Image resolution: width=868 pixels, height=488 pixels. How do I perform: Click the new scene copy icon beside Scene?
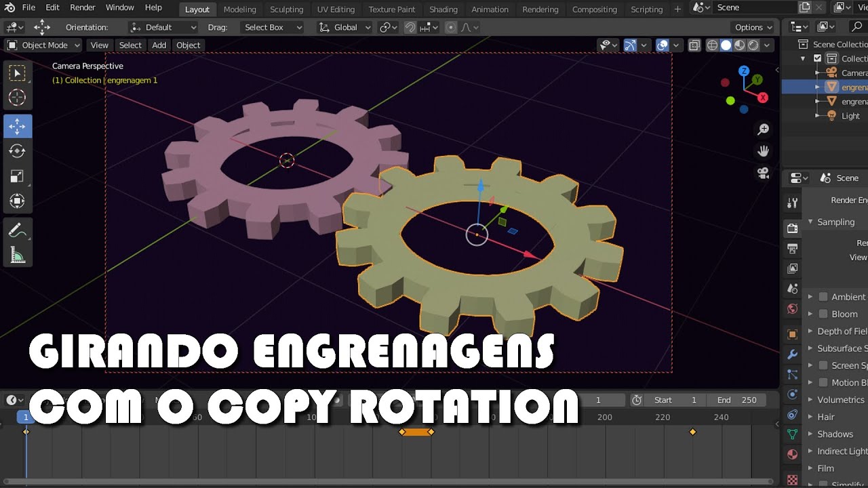(805, 7)
